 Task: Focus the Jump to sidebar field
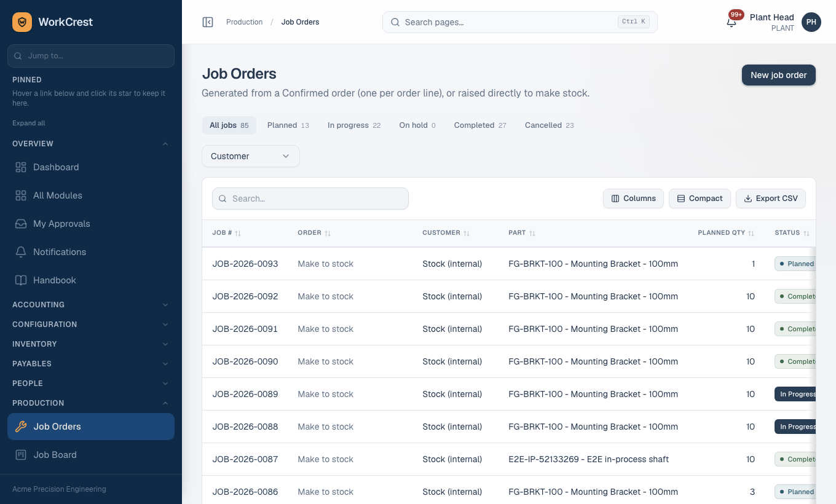(x=91, y=55)
